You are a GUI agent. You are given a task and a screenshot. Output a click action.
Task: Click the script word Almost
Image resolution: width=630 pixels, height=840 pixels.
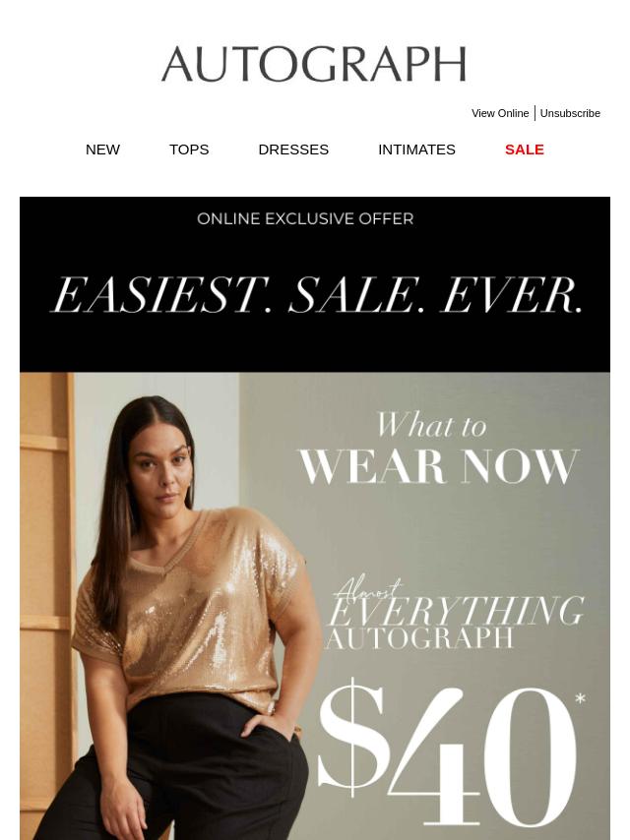(x=368, y=588)
